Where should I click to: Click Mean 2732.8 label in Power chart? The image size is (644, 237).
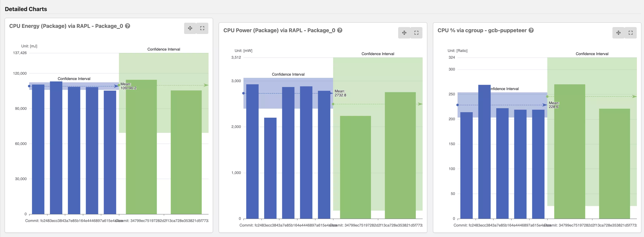pos(340,93)
